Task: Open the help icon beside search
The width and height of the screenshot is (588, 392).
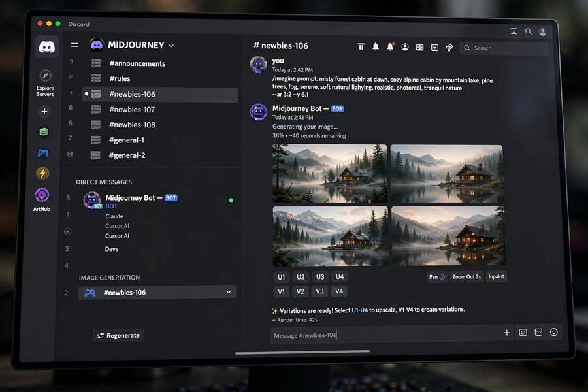Action: 449,48
